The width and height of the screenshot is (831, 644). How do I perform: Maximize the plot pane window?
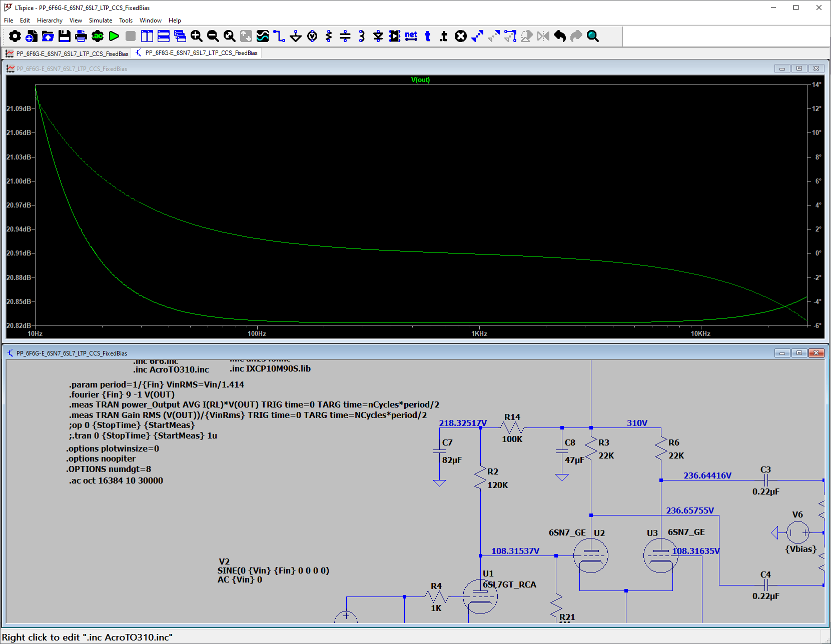[x=799, y=68]
